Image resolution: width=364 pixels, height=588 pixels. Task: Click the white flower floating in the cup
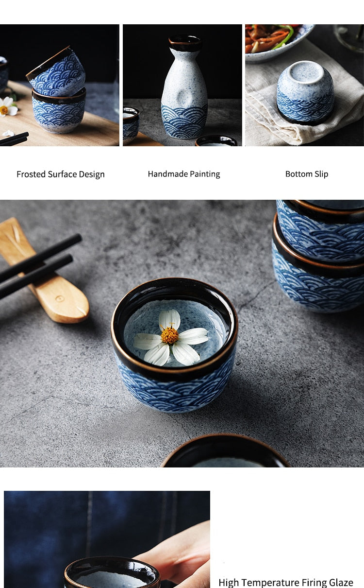pyautogui.click(x=170, y=338)
